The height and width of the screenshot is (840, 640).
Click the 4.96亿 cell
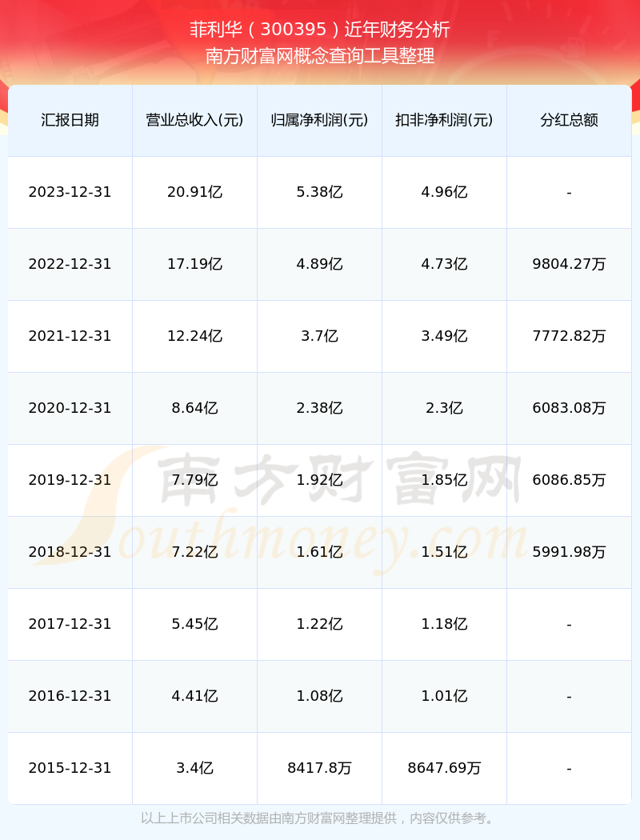pos(445,192)
